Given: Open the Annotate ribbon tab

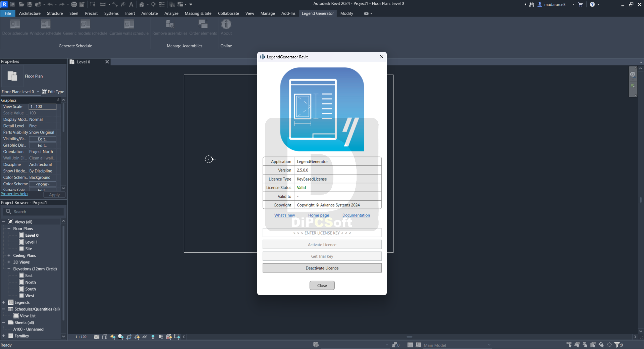Looking at the screenshot, I should tap(150, 13).
